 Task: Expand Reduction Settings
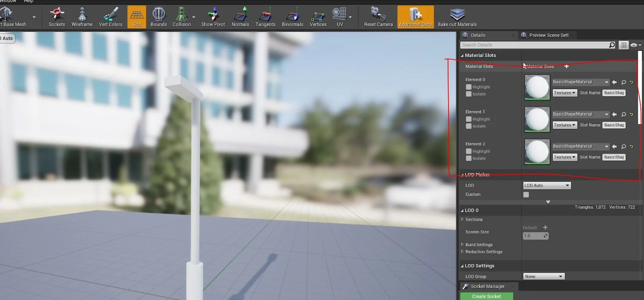462,252
